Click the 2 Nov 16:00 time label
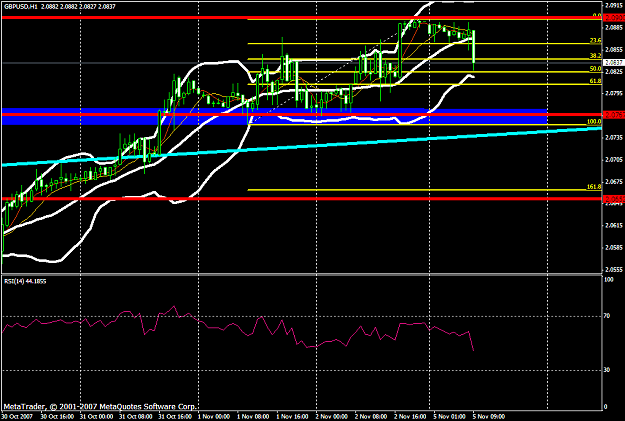Viewport: 625px width, 421px height. (411, 417)
